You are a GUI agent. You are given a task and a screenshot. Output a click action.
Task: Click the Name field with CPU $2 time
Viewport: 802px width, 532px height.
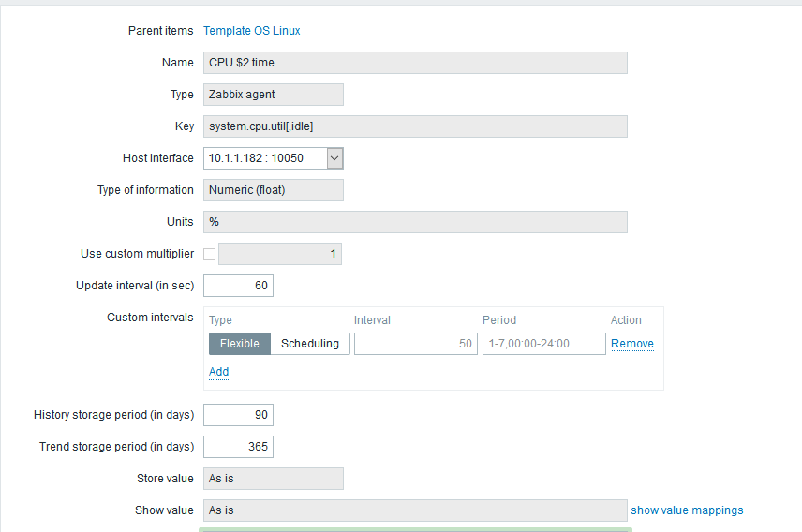415,63
